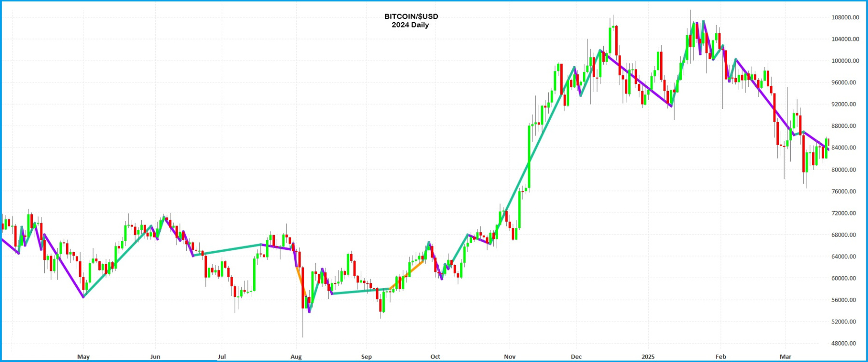Click the BITCOIN/$USD chart title

coord(411,16)
